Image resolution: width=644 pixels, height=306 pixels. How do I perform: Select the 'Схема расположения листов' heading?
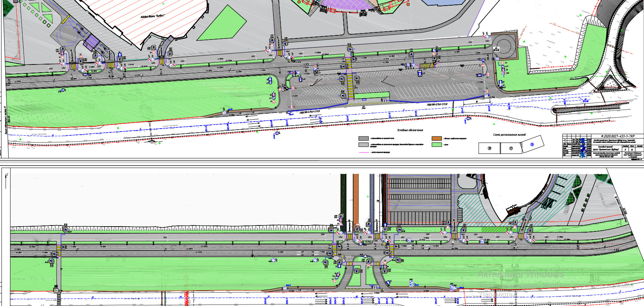pos(509,135)
